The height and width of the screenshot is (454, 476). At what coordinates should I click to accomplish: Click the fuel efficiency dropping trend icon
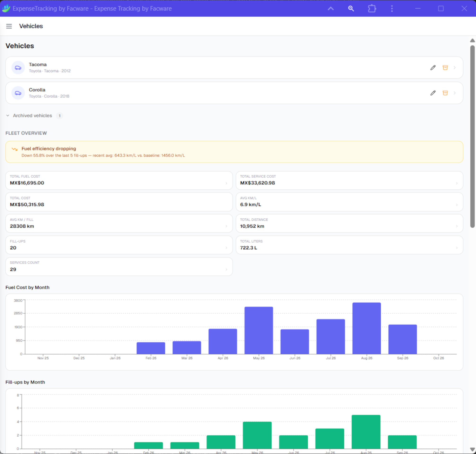click(x=14, y=149)
